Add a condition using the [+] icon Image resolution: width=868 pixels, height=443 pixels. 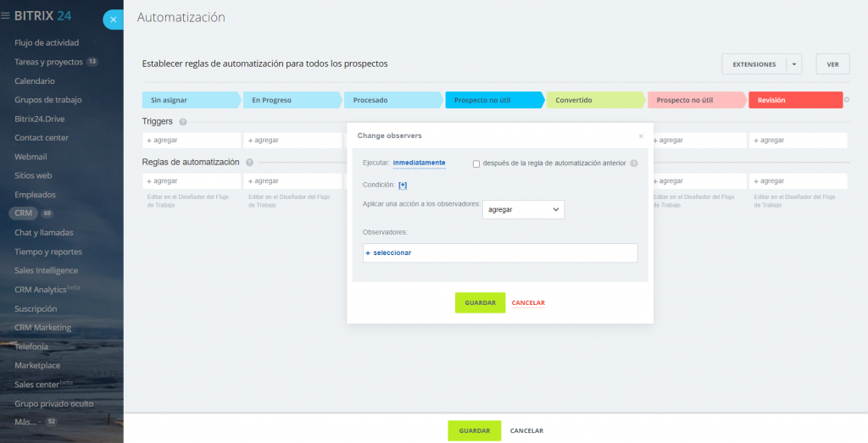(403, 185)
